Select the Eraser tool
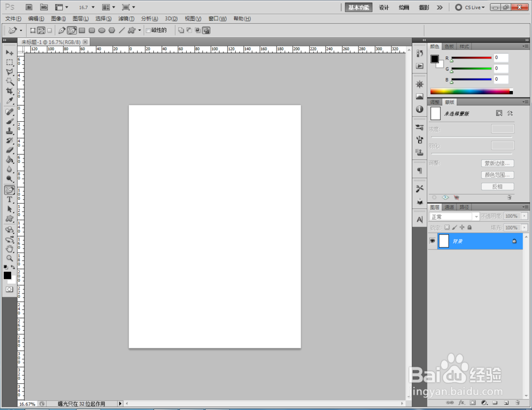The width and height of the screenshot is (532, 410). (10, 150)
